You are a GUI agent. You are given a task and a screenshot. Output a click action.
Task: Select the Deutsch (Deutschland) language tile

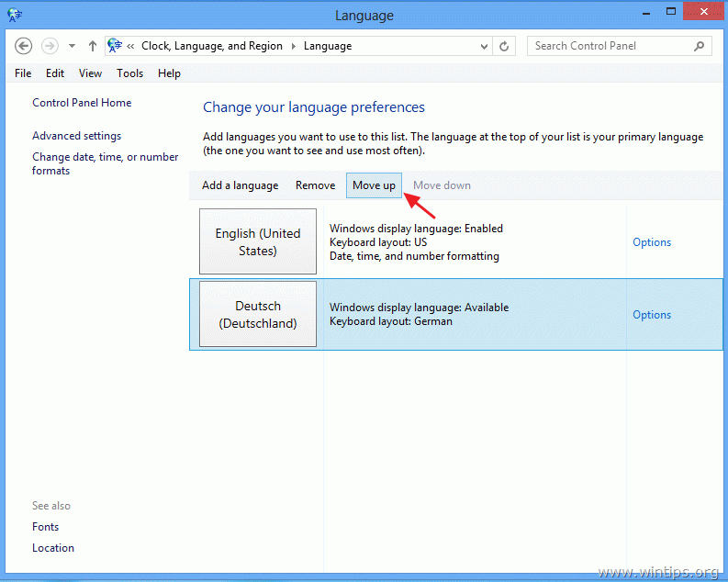point(258,314)
